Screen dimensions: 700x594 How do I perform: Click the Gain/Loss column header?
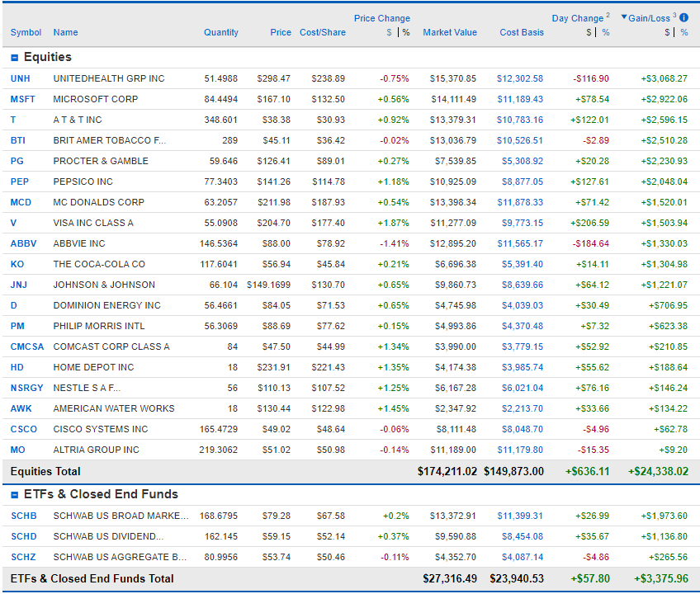[649, 18]
